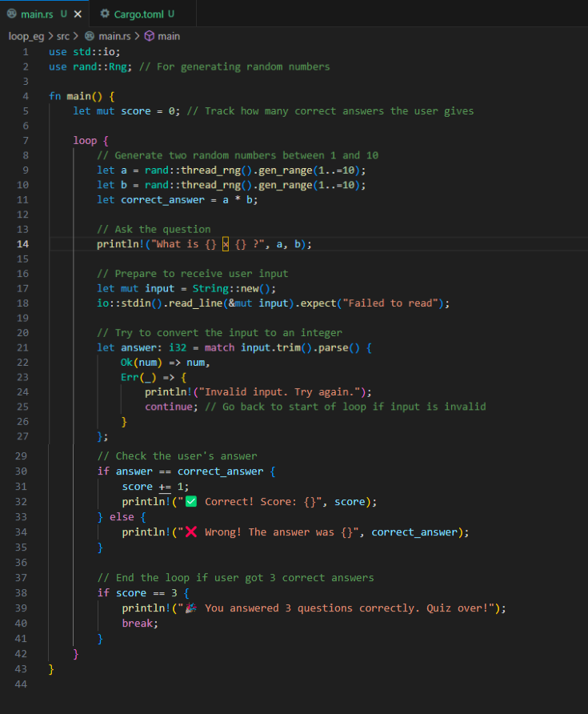Screen dimensions: 588x714
Task: Click the 'Failed to read' string
Action: (x=390, y=303)
